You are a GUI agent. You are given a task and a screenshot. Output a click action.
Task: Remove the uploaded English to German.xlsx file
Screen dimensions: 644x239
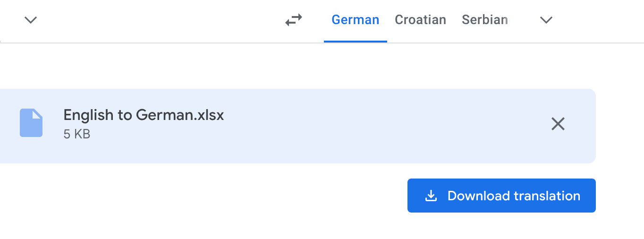pyautogui.click(x=558, y=124)
